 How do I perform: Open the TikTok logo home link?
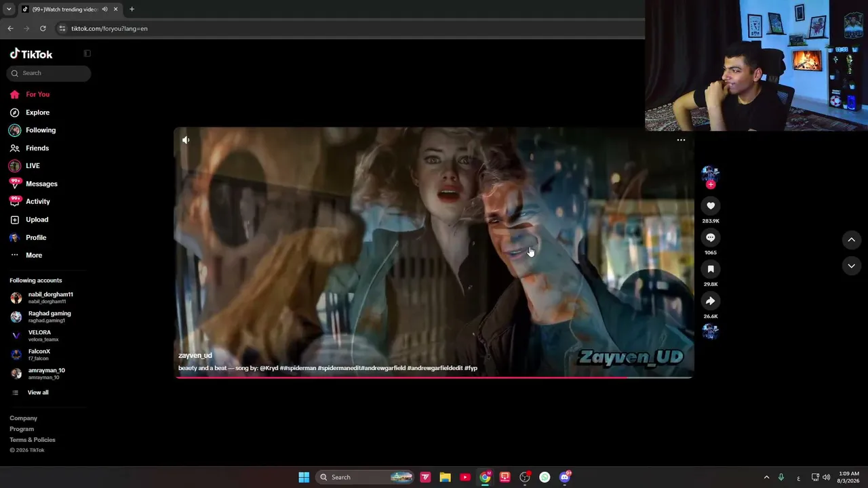click(x=31, y=54)
